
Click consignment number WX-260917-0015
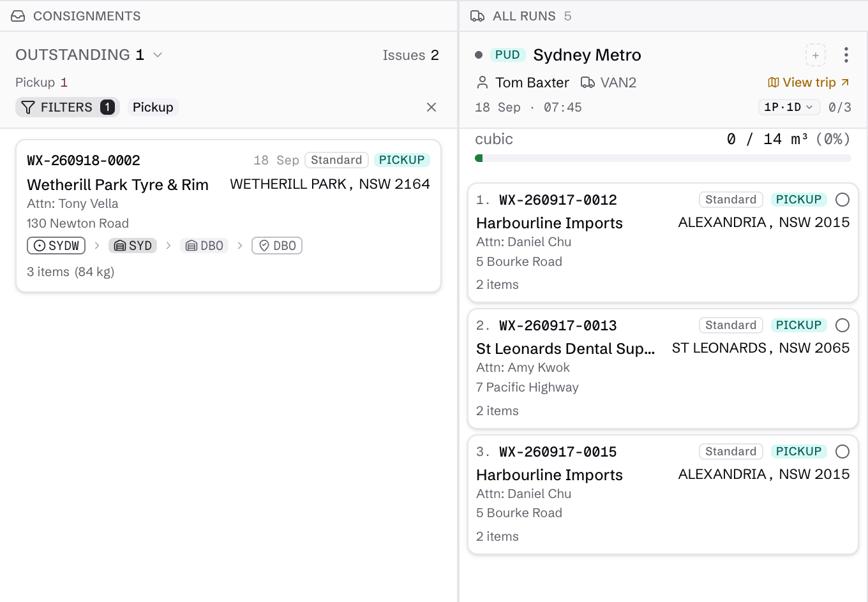[x=558, y=451]
